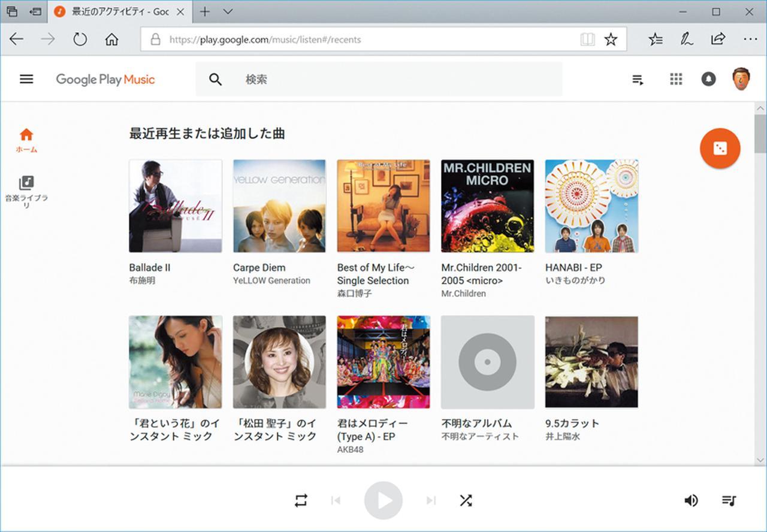Click artist AKB48

tap(350, 449)
